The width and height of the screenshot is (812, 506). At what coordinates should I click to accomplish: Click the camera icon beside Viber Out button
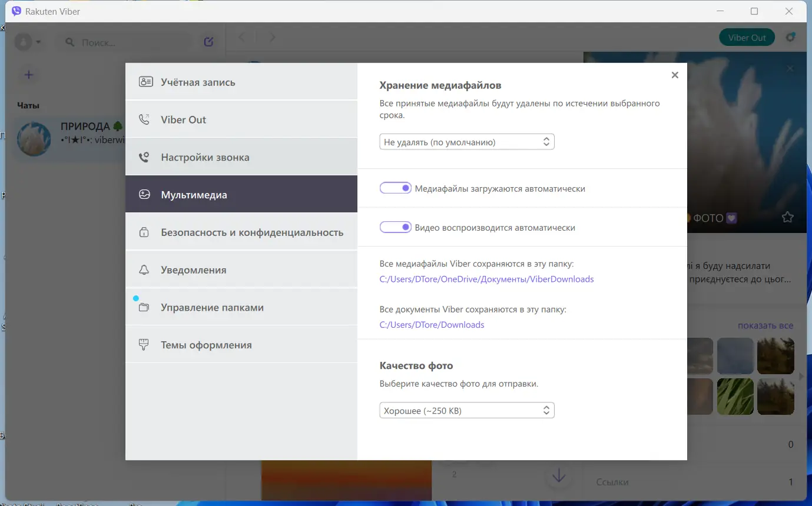pyautogui.click(x=790, y=37)
